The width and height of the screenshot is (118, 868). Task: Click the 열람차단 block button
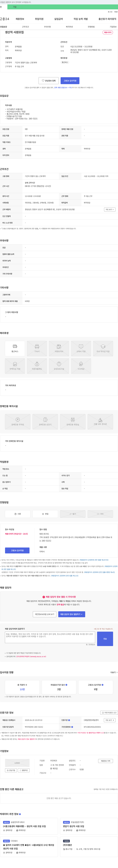23,770
